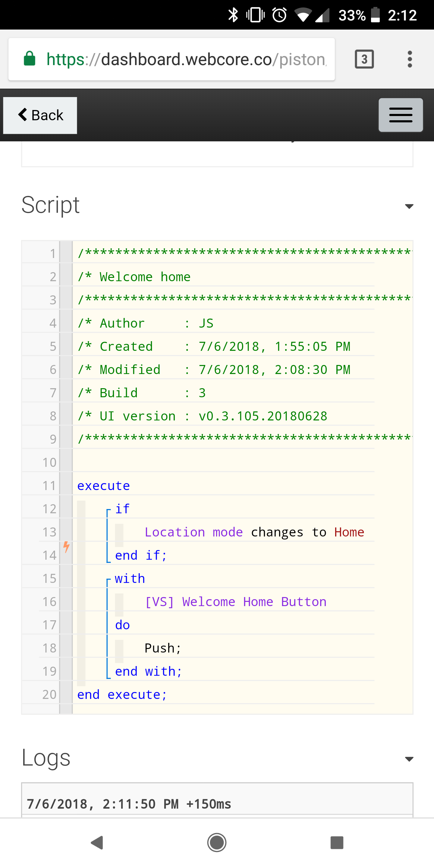This screenshot has width=434, height=868.
Task: Tap the orange lightning bolt trigger icon
Action: coord(66,546)
